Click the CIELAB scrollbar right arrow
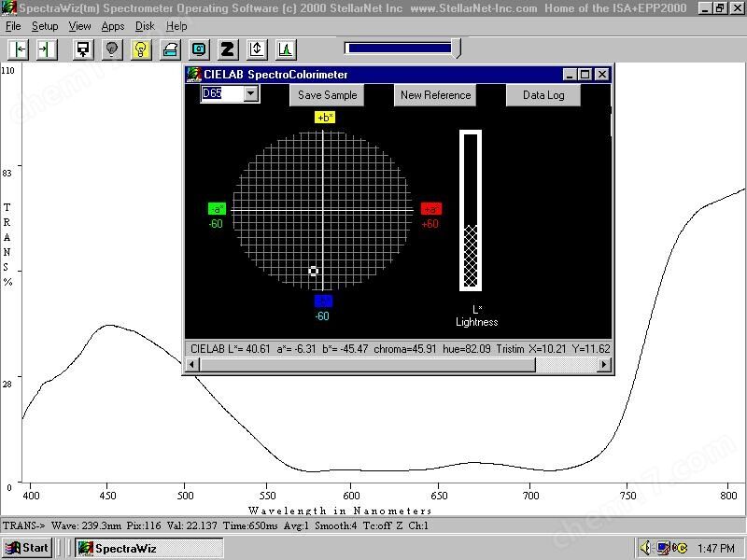The image size is (747, 560). (604, 365)
